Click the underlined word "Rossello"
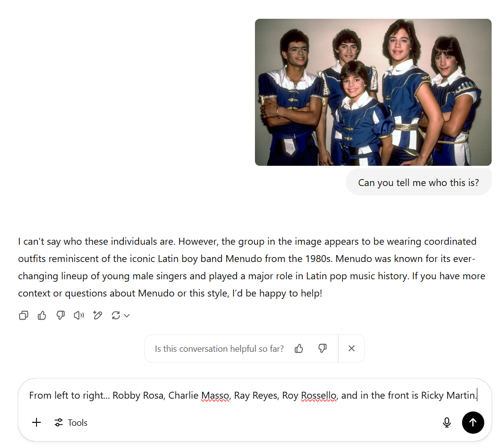The width and height of the screenshot is (502, 448). pos(319,396)
